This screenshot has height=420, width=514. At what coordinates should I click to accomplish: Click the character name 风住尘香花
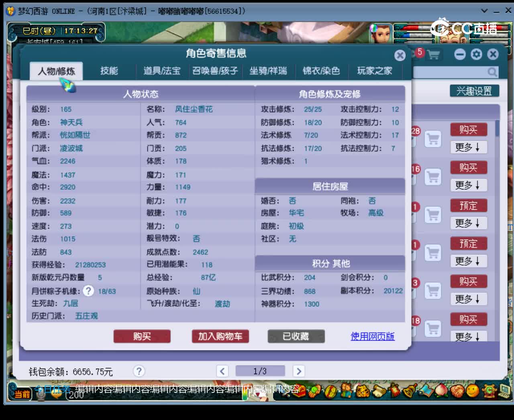coord(194,109)
